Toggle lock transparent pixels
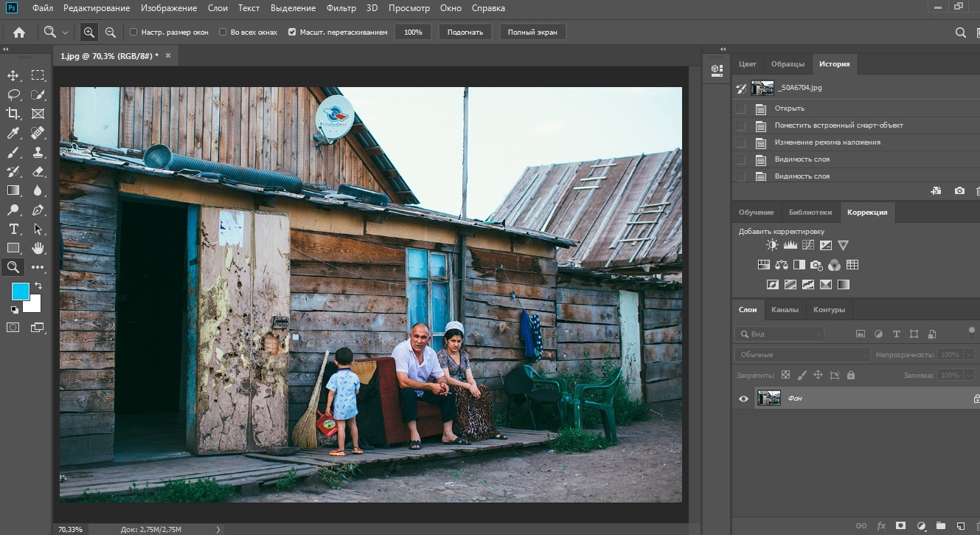The width and height of the screenshot is (980, 535). click(786, 375)
